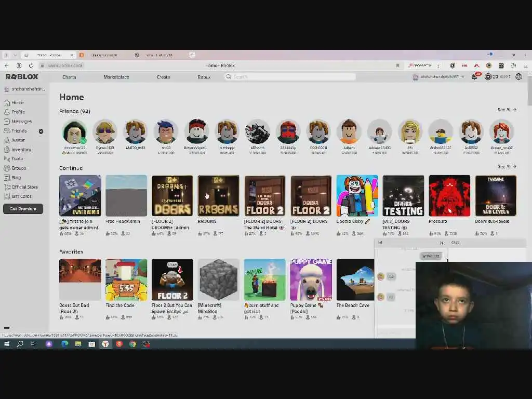Open the Free HeadAdmin game thumbnail
Viewport: 532px width, 399px height.
coord(126,195)
